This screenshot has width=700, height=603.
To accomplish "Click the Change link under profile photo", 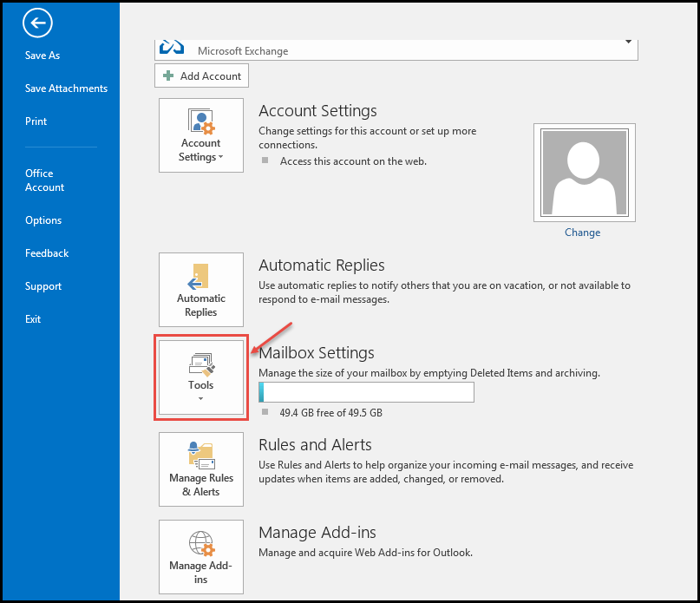I will [582, 233].
